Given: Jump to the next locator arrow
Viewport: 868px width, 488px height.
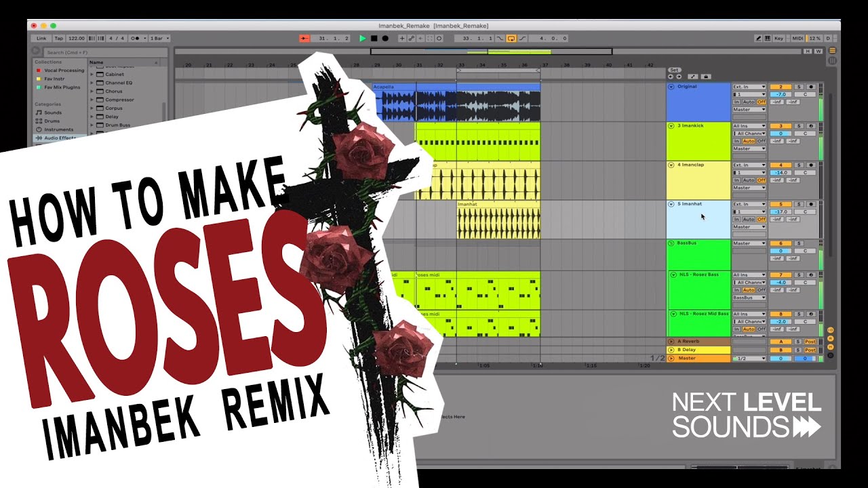Looking at the screenshot, I should [x=679, y=77].
